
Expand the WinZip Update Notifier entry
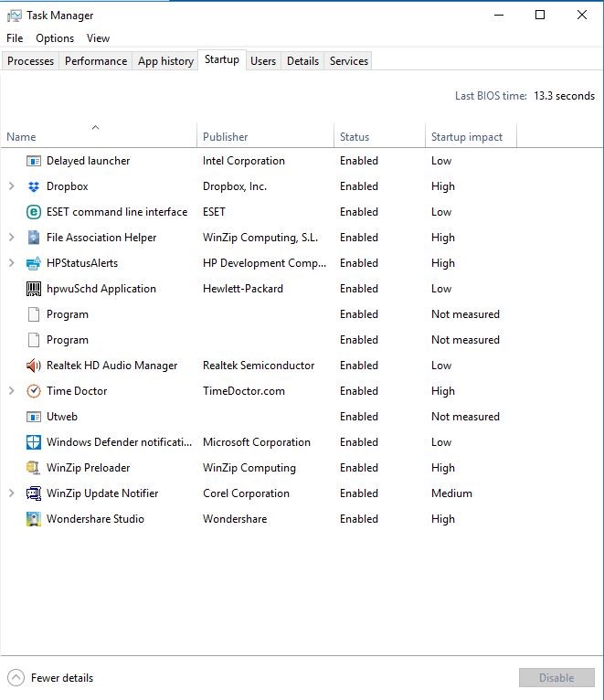11,493
